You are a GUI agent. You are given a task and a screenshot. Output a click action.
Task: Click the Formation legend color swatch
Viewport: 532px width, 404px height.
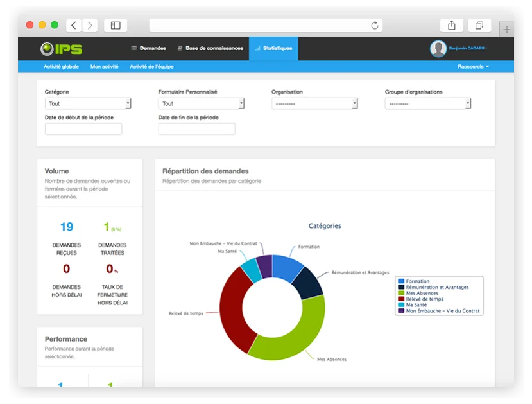coord(401,281)
